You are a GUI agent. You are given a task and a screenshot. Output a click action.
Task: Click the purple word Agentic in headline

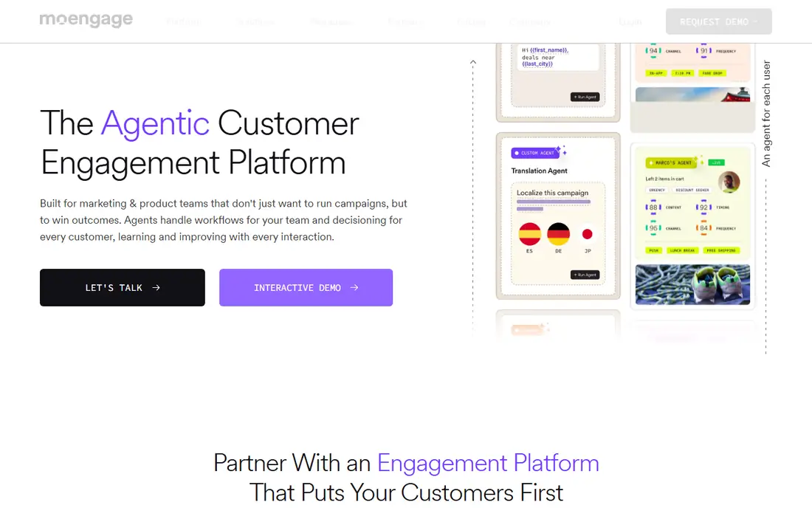[x=155, y=124]
